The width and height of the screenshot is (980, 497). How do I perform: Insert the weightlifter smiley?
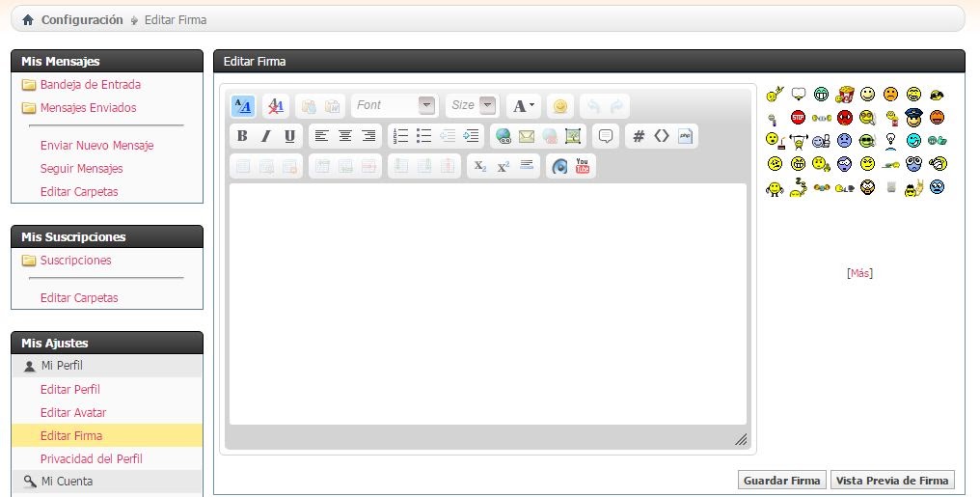(x=798, y=141)
